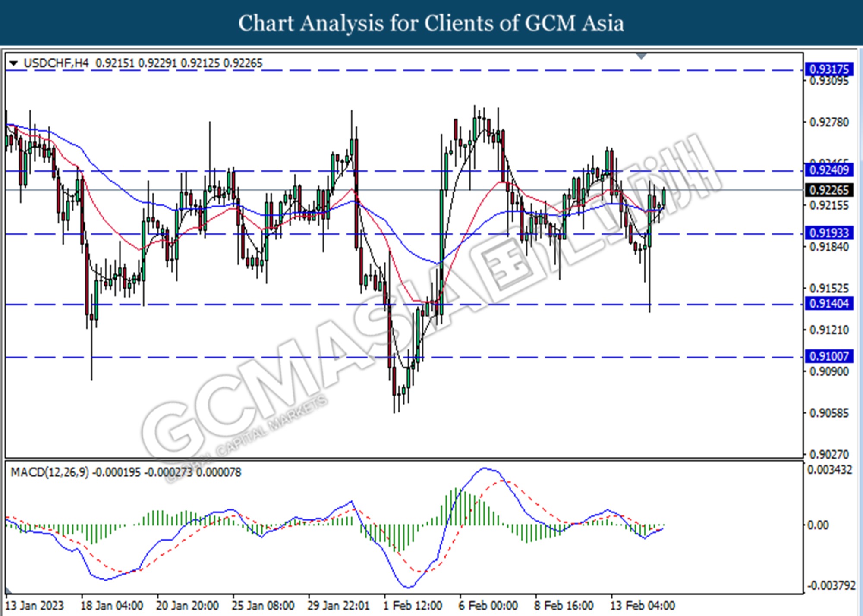Click the Chart Analysis for Clients title
This screenshot has width=863, height=616.
tap(431, 23)
